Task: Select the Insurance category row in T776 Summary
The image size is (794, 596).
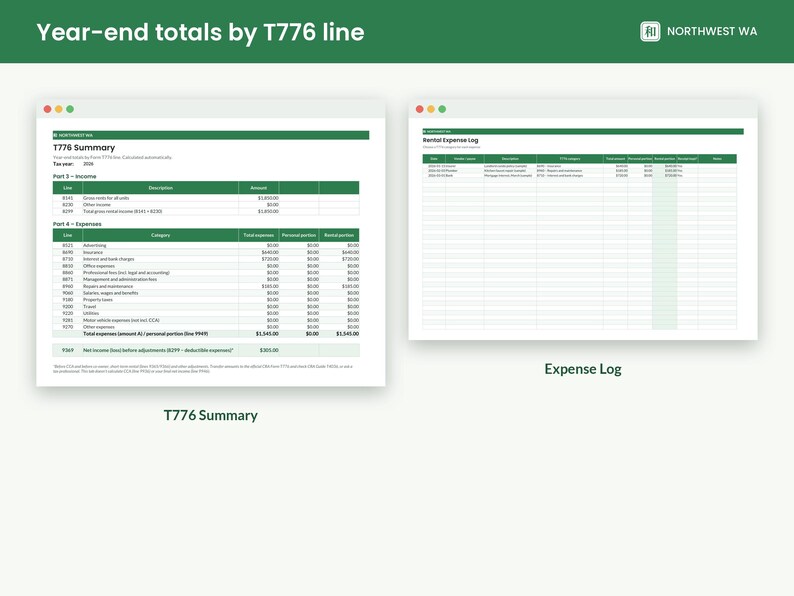Action: [x=206, y=252]
